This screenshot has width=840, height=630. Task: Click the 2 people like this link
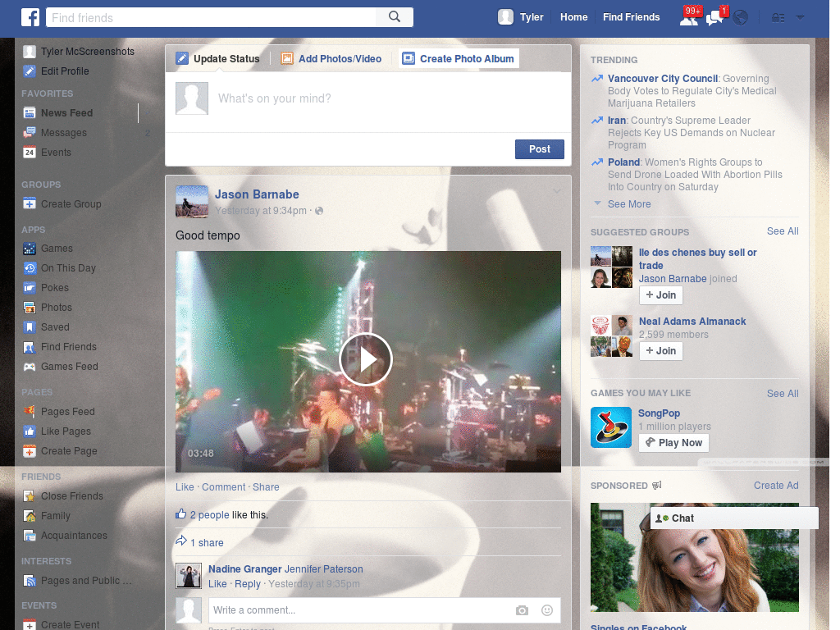pyautogui.click(x=209, y=515)
